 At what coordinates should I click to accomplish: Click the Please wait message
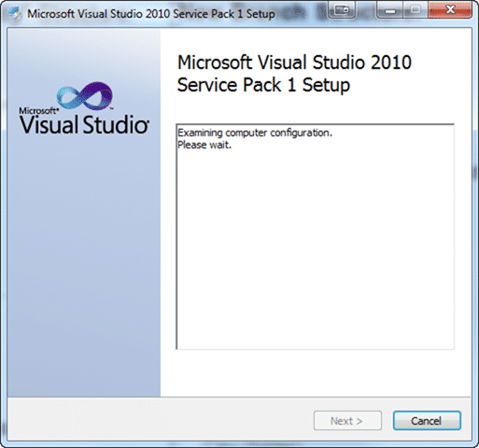pyautogui.click(x=204, y=145)
